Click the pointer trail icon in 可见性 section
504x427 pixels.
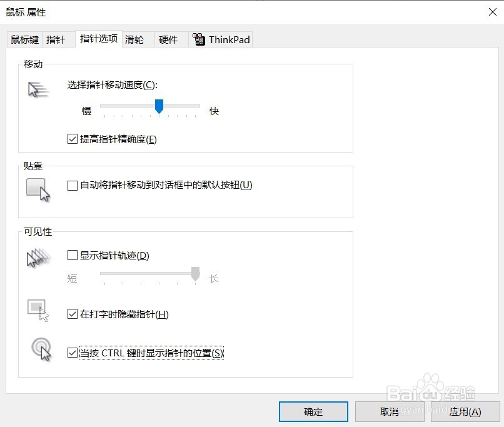(38, 257)
